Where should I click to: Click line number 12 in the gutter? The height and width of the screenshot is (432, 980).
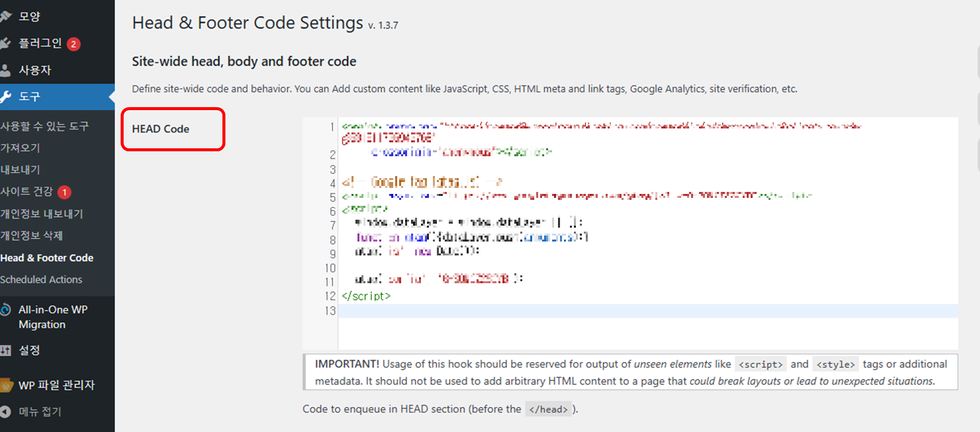331,296
